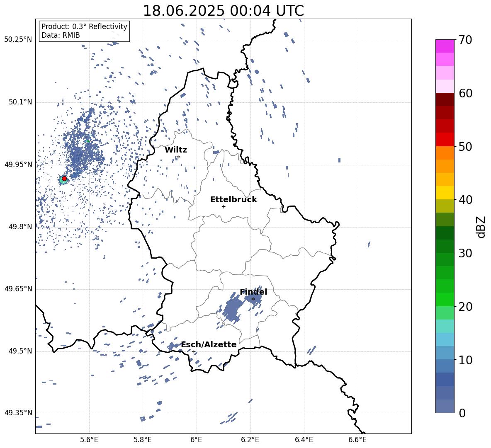The width and height of the screenshot is (491, 448).
Task: Click the magenta top colorbar swatch
Action: 445,46
